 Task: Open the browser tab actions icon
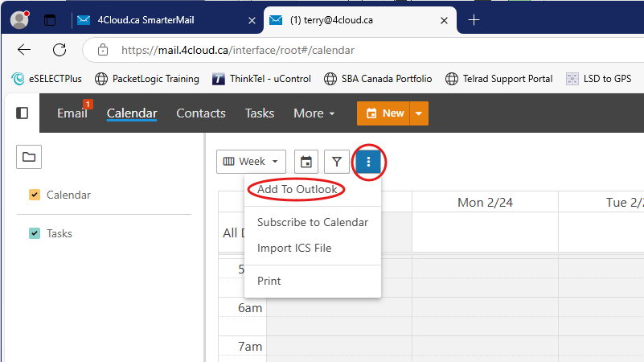pyautogui.click(x=50, y=20)
